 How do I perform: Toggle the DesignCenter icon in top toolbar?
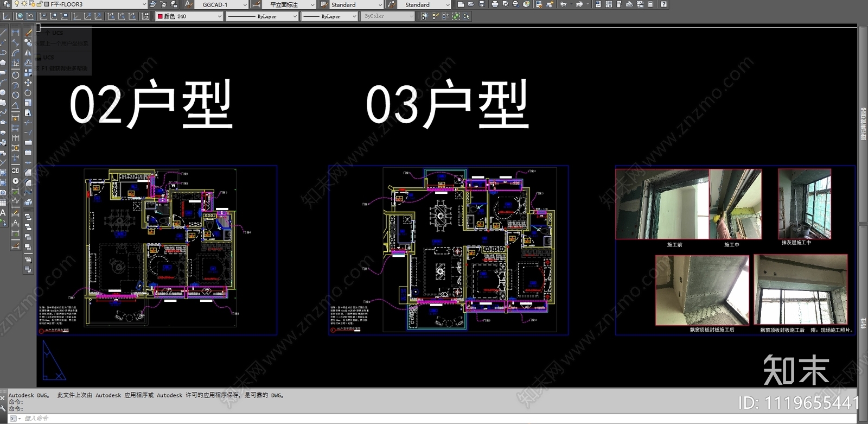pyautogui.click(x=609, y=4)
